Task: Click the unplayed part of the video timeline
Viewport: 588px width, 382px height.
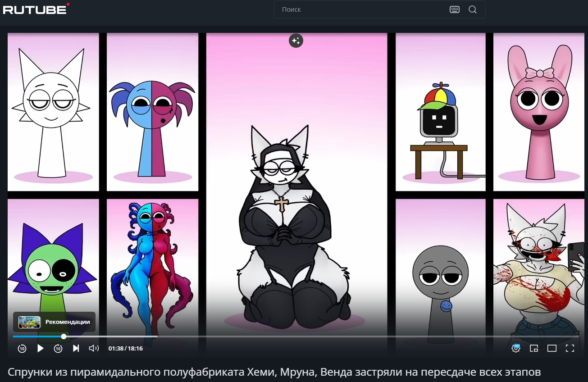Action: coord(315,337)
